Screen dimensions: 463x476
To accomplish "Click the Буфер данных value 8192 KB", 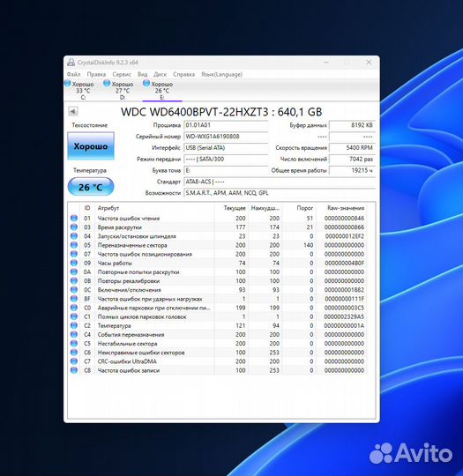I will coord(352,125).
